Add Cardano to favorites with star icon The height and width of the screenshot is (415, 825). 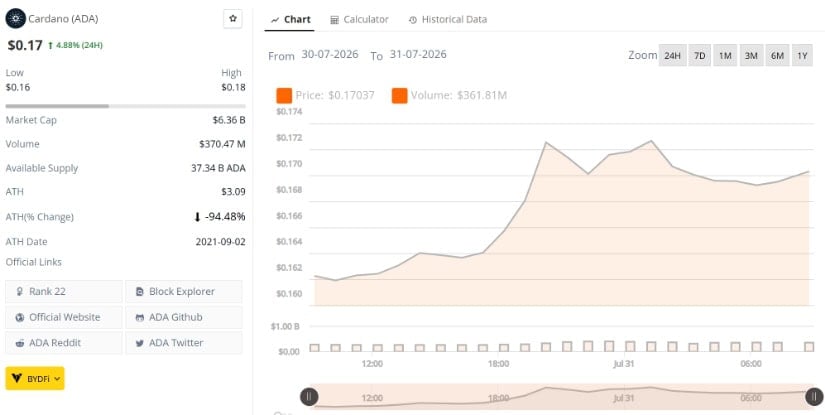tap(233, 19)
